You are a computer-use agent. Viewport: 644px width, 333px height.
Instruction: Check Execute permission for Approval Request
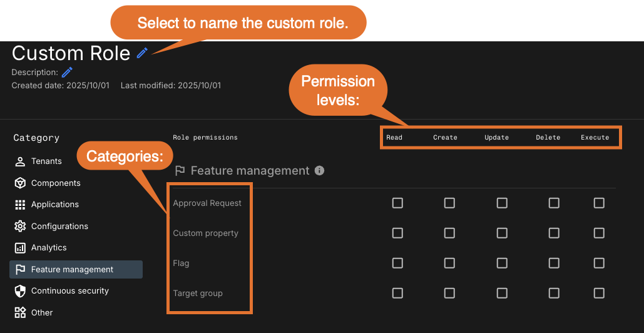599,203
